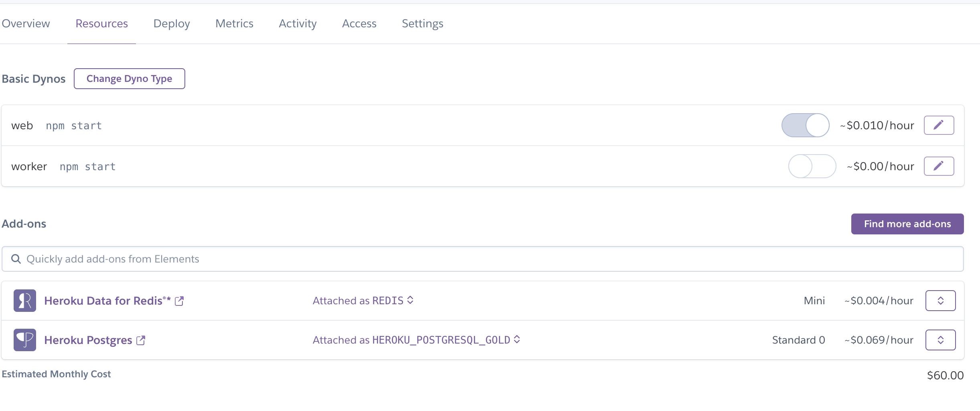Click the Heroku Postgres logo icon
Image resolution: width=980 pixels, height=411 pixels.
[25, 340]
